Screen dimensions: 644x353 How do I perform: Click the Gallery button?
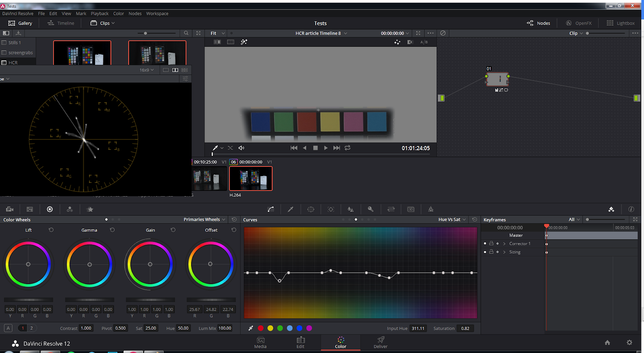point(21,23)
